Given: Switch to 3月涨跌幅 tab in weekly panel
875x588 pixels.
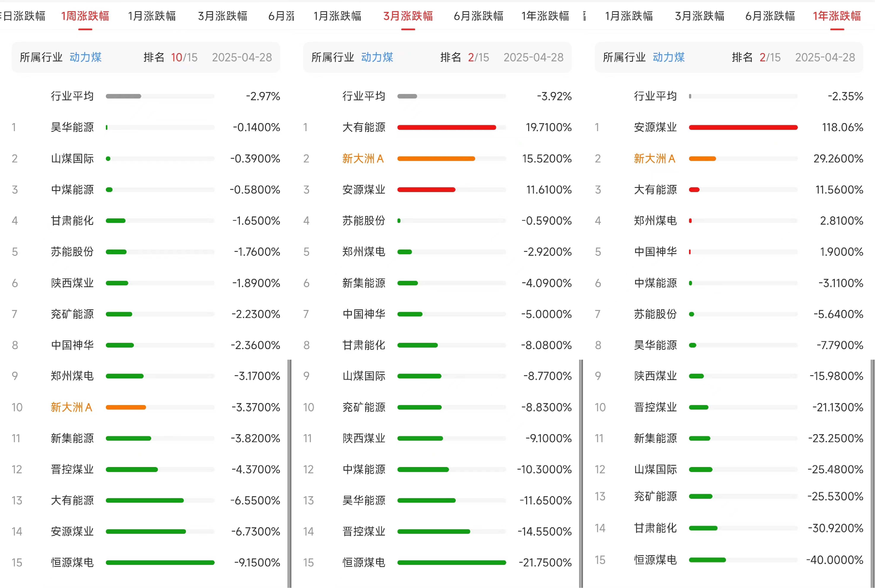Looking at the screenshot, I should pos(223,16).
